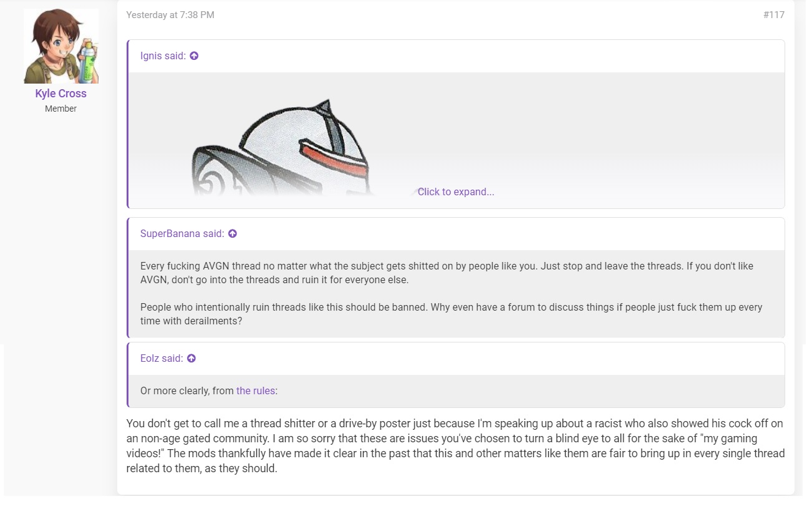The width and height of the screenshot is (812, 519).
Task: Click the Member title under Kyle Cross
Action: coord(61,109)
